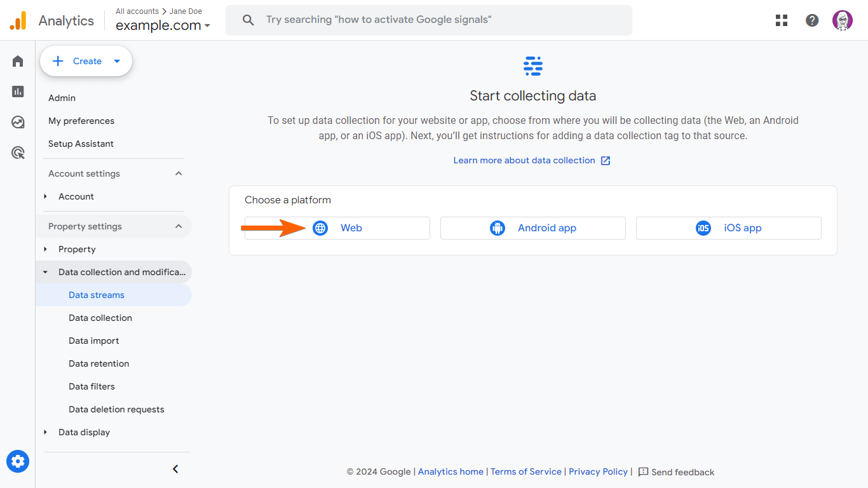Open Learn more about data collection link
Image resolution: width=868 pixels, height=488 pixels.
[531, 160]
